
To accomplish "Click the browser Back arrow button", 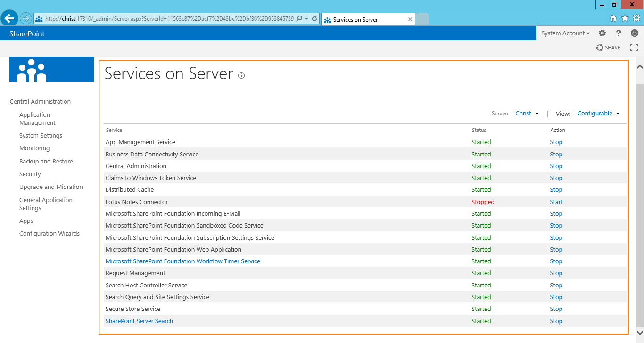I will click(9, 18).
